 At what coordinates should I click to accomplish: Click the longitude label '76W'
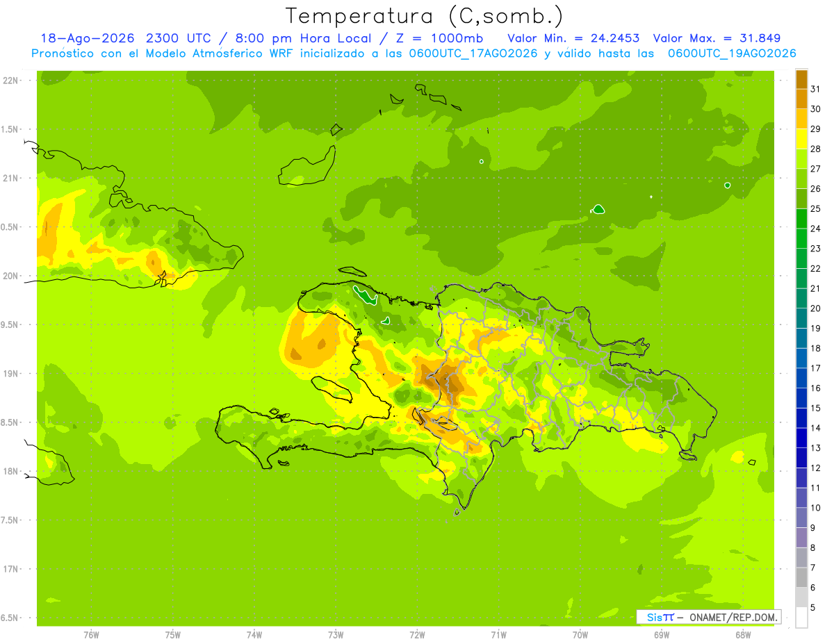coord(91,634)
